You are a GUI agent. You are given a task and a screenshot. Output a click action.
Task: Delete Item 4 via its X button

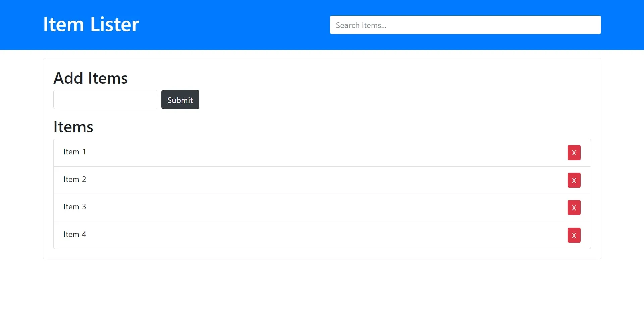pyautogui.click(x=574, y=235)
